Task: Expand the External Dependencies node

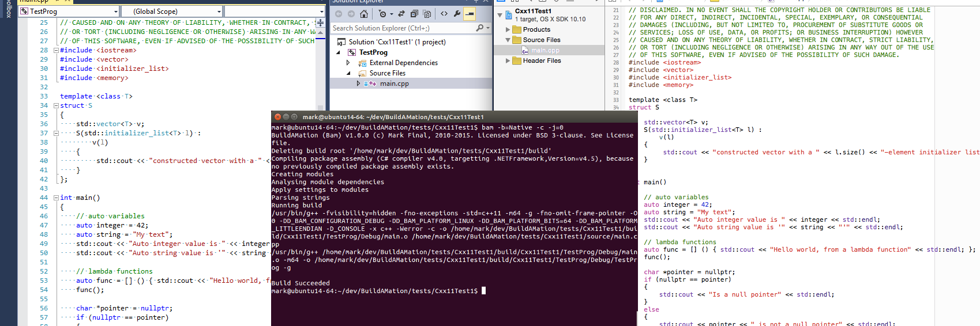Action: [x=348, y=63]
